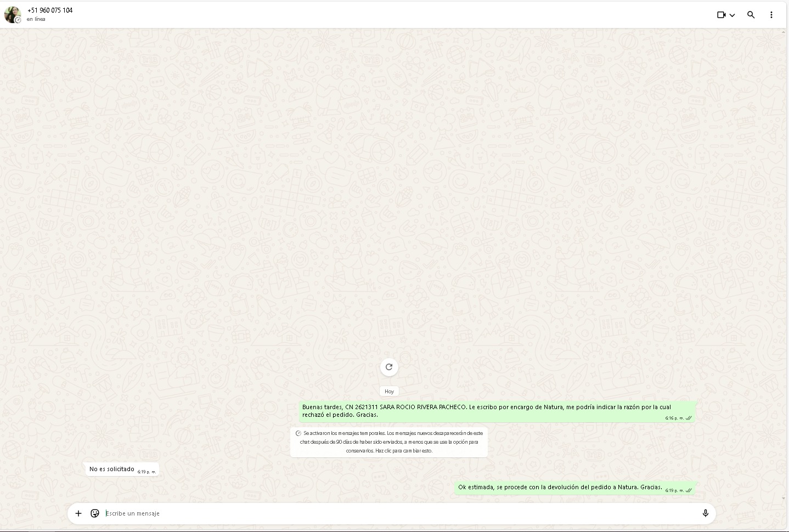
Task: Click the 'en línea' status text
Action: point(36,19)
